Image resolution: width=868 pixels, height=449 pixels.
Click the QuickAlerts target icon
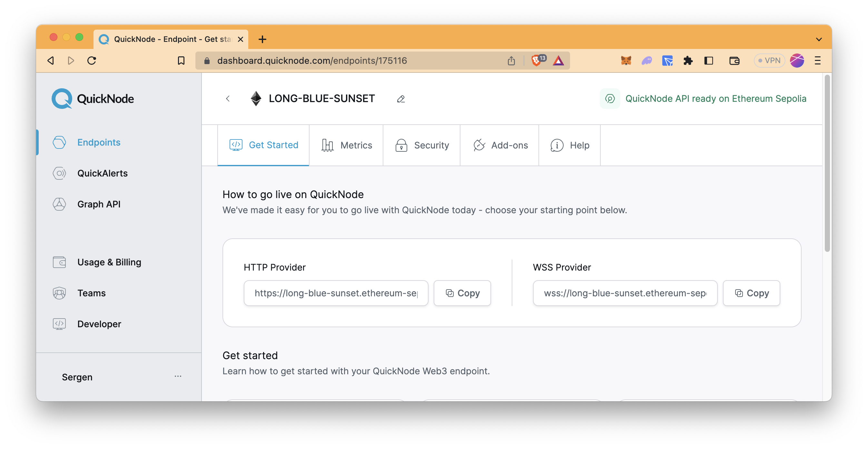pyautogui.click(x=59, y=173)
